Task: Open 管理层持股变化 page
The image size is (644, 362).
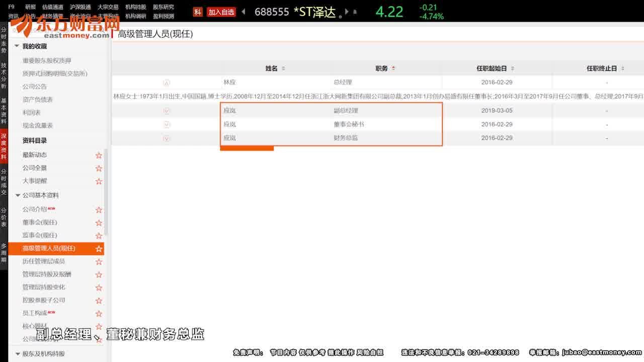Action: click(x=44, y=287)
